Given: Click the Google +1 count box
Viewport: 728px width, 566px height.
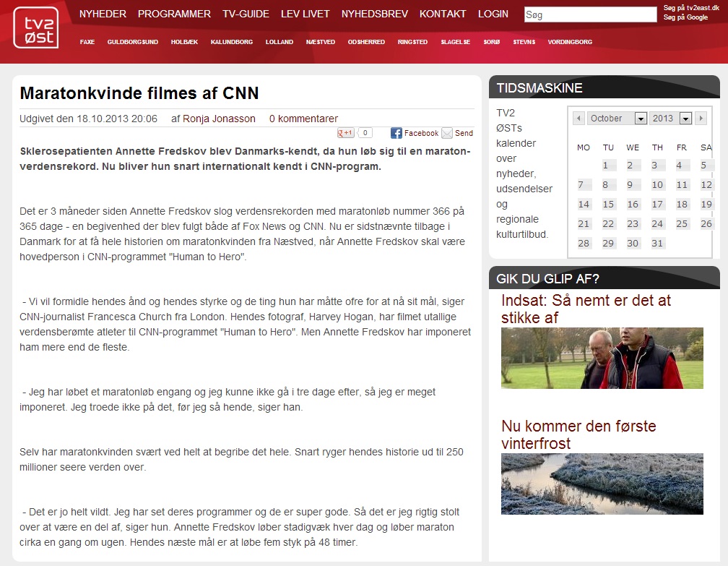Looking at the screenshot, I should (x=365, y=133).
